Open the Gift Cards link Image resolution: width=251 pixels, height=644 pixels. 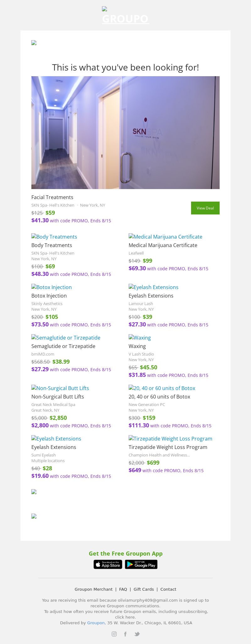(144, 589)
